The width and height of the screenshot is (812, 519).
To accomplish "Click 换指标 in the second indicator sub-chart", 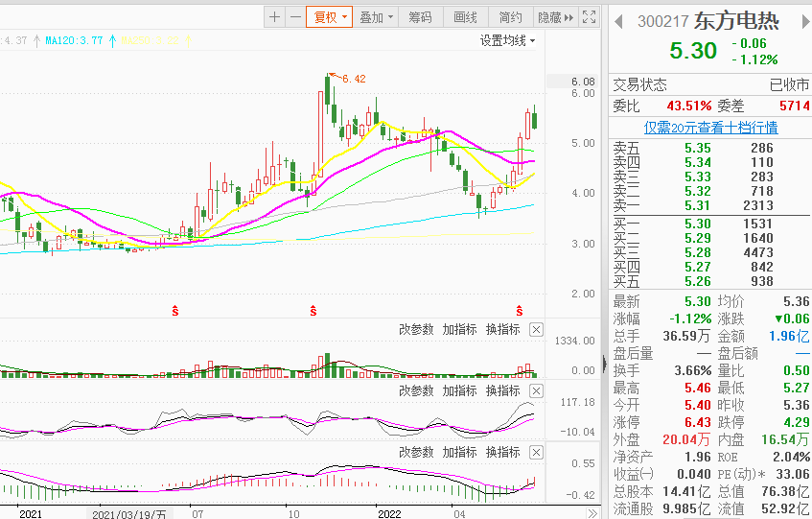I will click(x=503, y=390).
